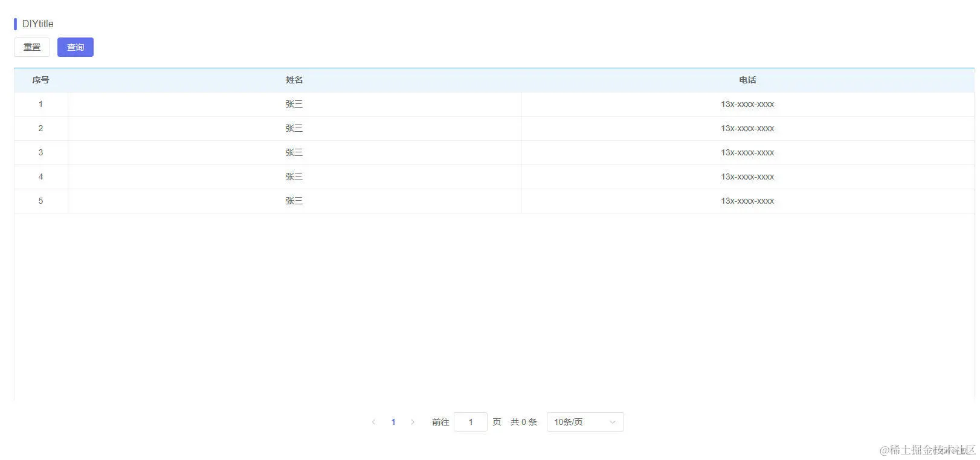The image size is (980, 460).
Task: Click phone 13x-xxxx-xxxx in row 1
Action: tap(747, 104)
